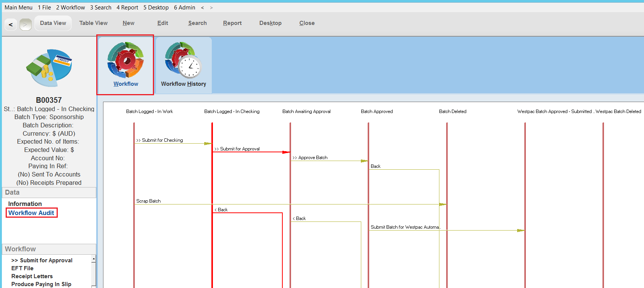This screenshot has width=644, height=288.
Task: Click the >> Approve Batch transition
Action: click(x=310, y=158)
